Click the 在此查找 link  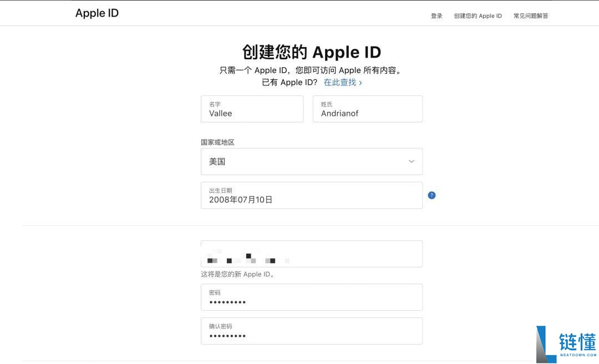(x=340, y=82)
